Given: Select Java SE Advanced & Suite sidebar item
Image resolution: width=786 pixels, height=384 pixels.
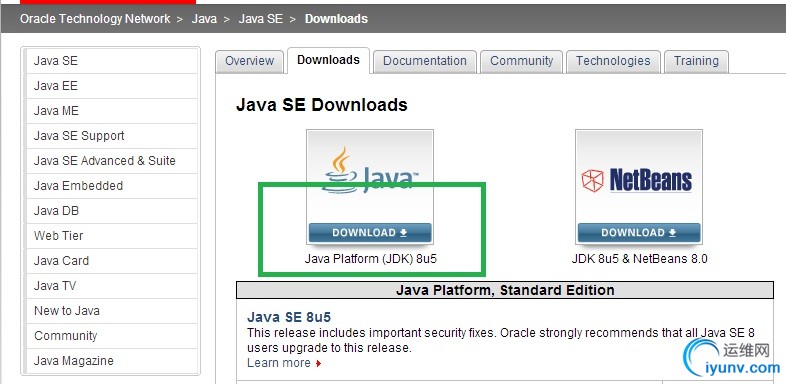Looking at the screenshot, I should [x=112, y=161].
